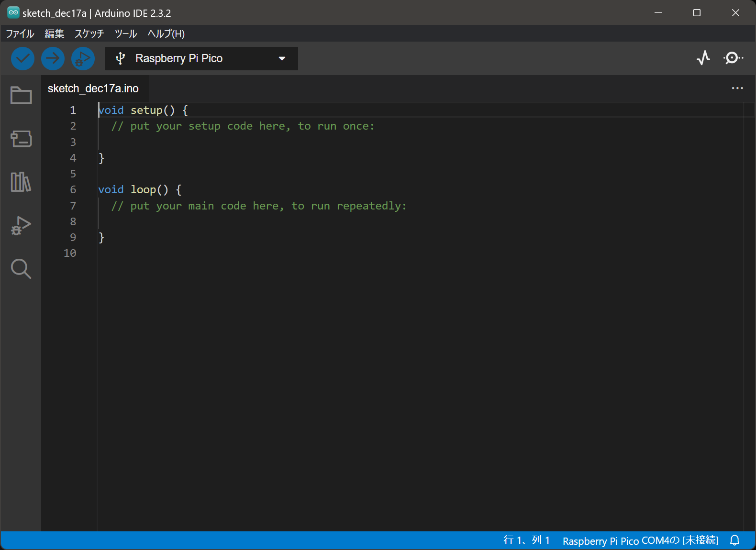Click Raspberry Pi Pico COM4 status text

640,540
